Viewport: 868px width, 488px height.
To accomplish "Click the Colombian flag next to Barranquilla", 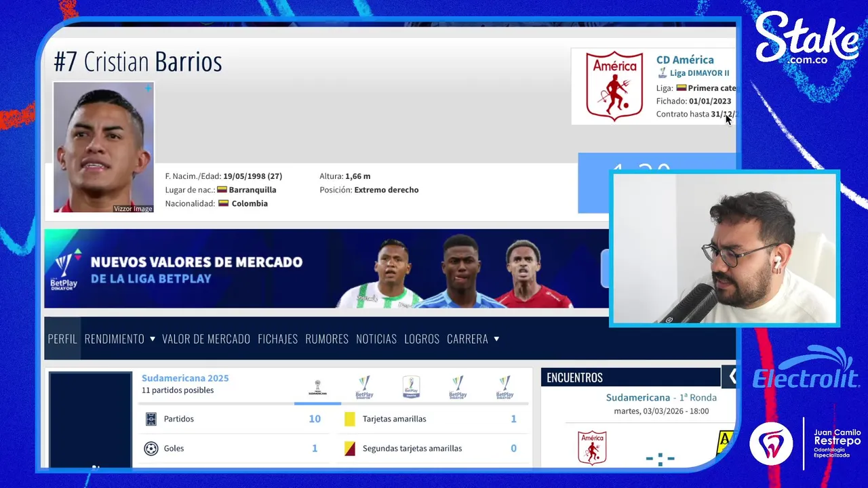I will click(x=222, y=190).
